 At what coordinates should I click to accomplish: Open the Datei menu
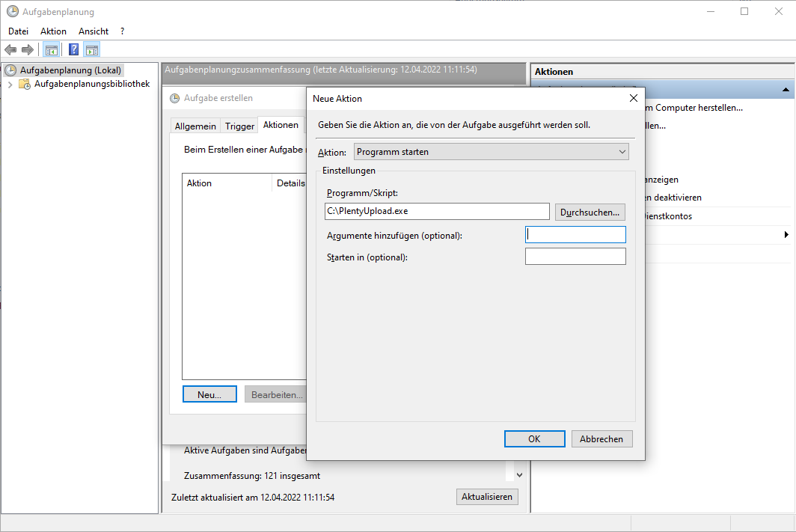(18, 31)
